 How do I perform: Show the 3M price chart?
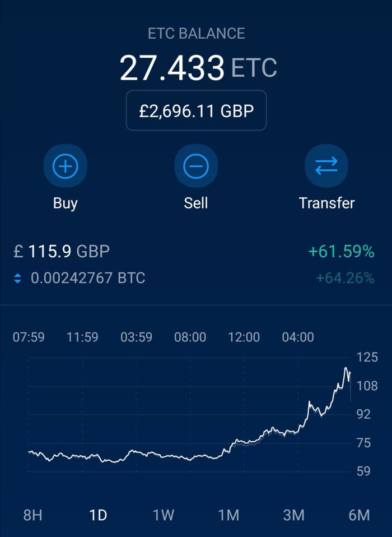[293, 515]
